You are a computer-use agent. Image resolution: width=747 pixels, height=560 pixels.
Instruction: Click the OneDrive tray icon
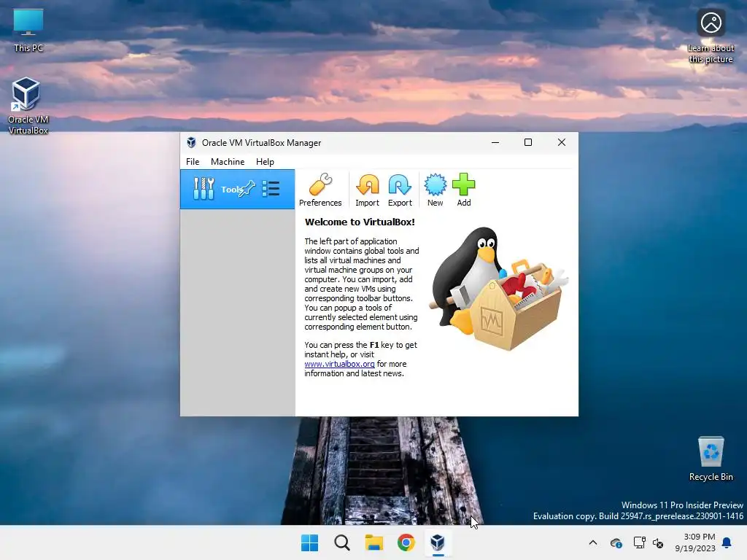[616, 542]
